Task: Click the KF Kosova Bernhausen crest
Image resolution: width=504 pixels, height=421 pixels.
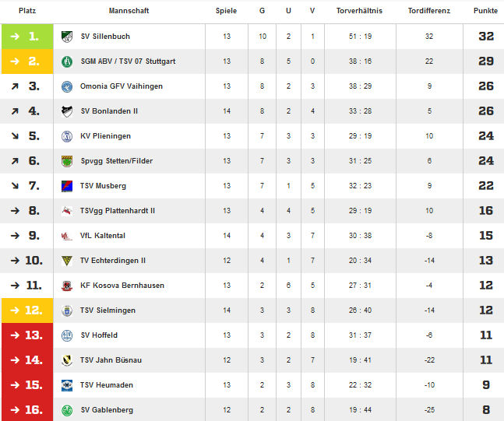Action: tap(67, 286)
